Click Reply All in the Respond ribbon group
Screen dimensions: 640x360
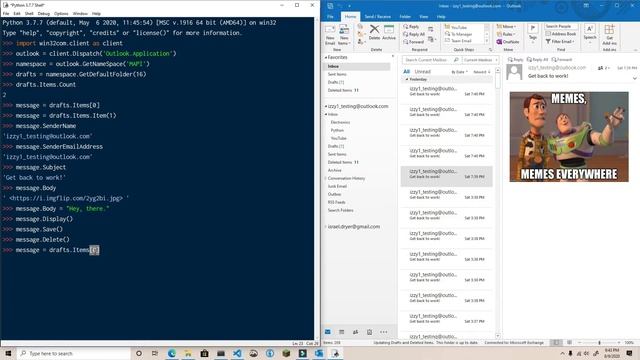(414, 34)
